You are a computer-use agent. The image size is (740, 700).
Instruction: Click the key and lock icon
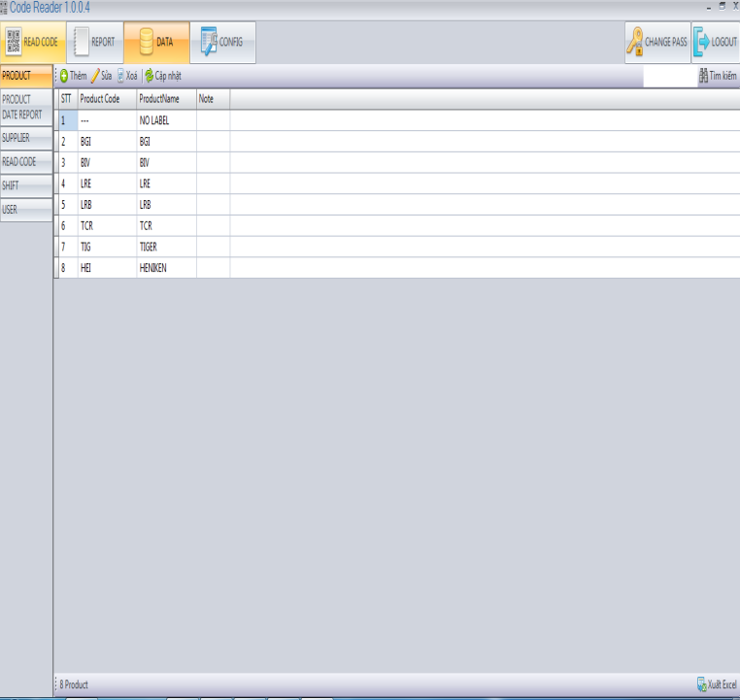pos(635,42)
